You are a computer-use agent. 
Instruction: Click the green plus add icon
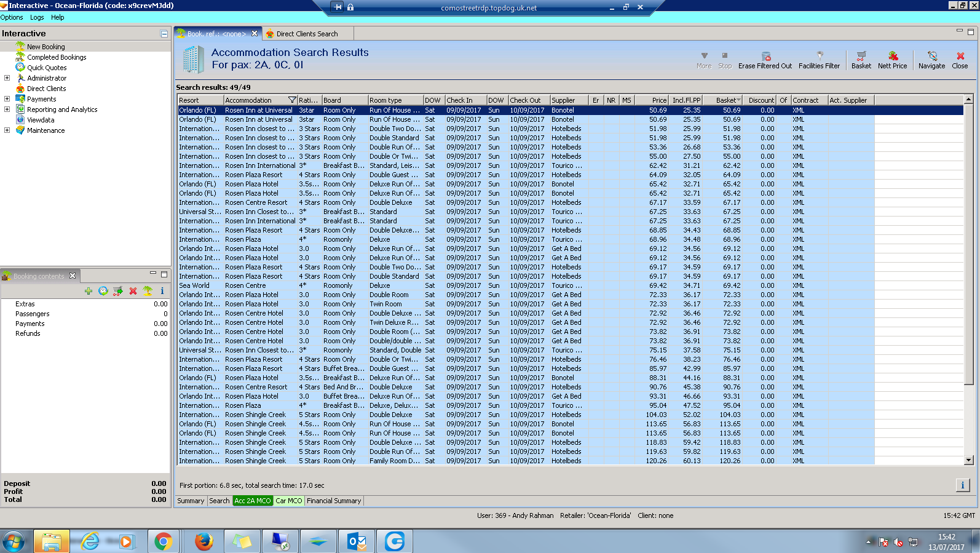pyautogui.click(x=89, y=291)
